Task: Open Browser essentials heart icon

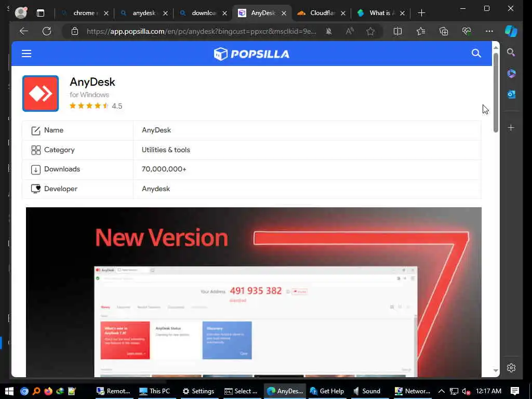Action: [x=467, y=32]
